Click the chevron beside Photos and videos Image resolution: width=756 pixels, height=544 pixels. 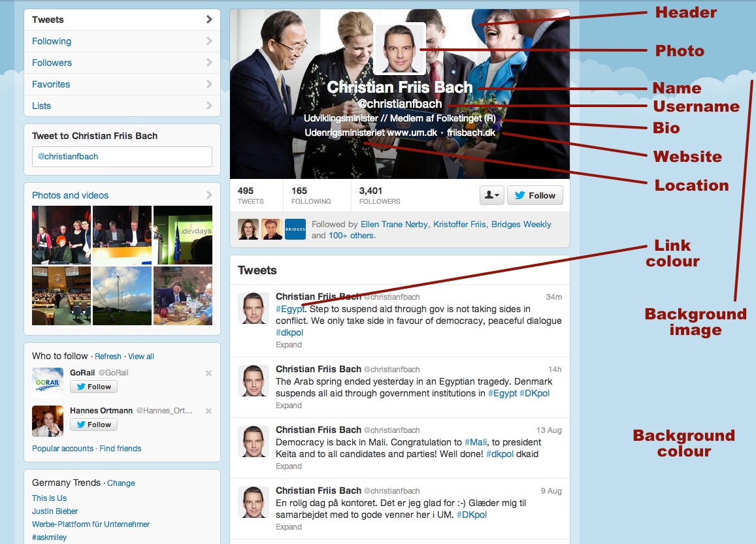point(209,195)
